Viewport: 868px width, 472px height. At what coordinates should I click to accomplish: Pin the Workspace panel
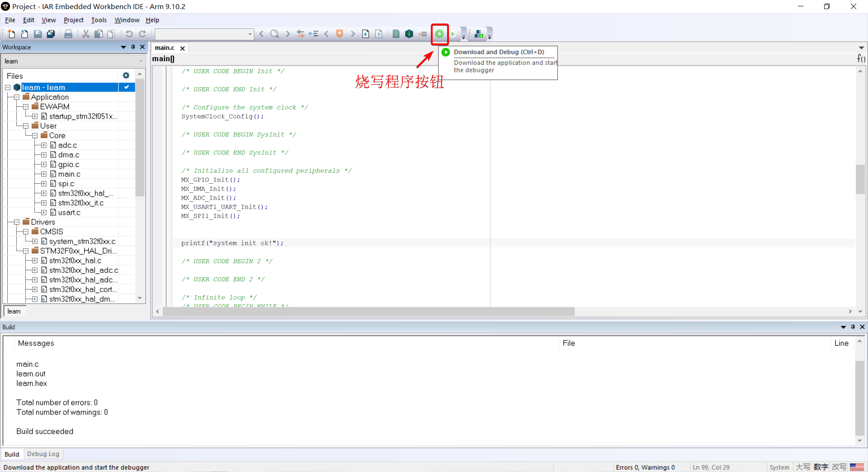133,47
